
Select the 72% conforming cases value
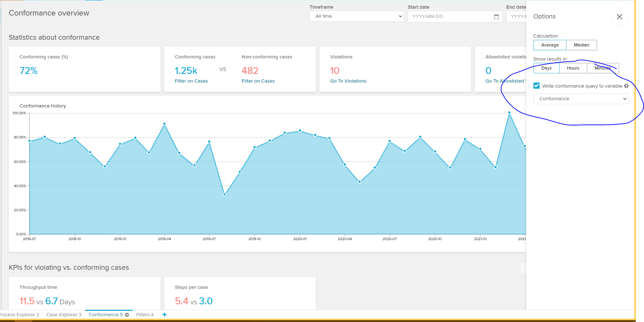[x=28, y=71]
